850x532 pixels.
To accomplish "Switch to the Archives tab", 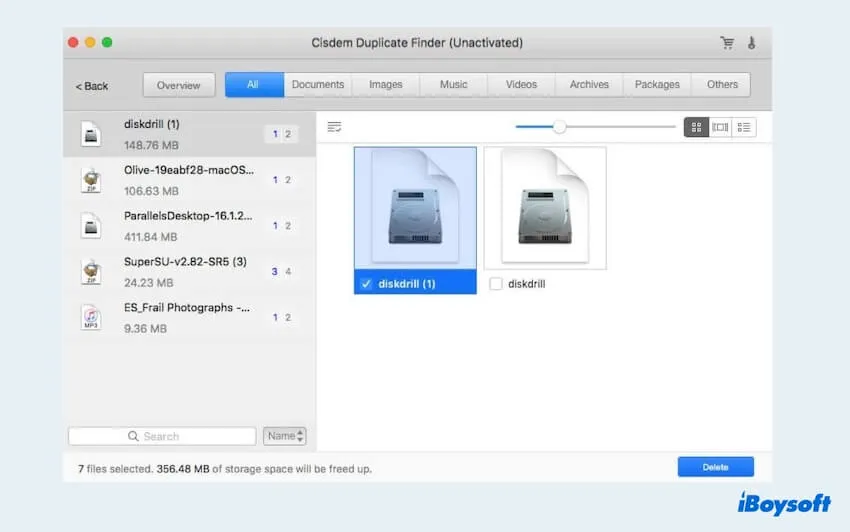I will 589,85.
